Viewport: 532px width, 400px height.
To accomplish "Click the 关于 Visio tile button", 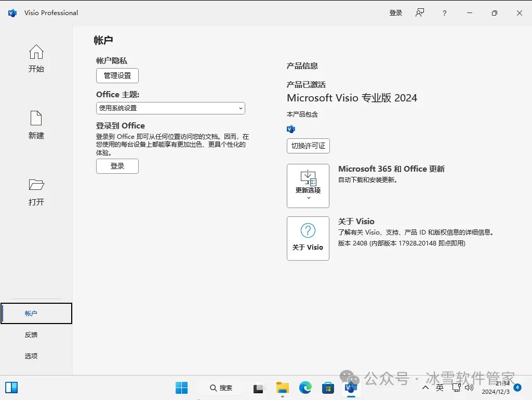I will coord(308,238).
